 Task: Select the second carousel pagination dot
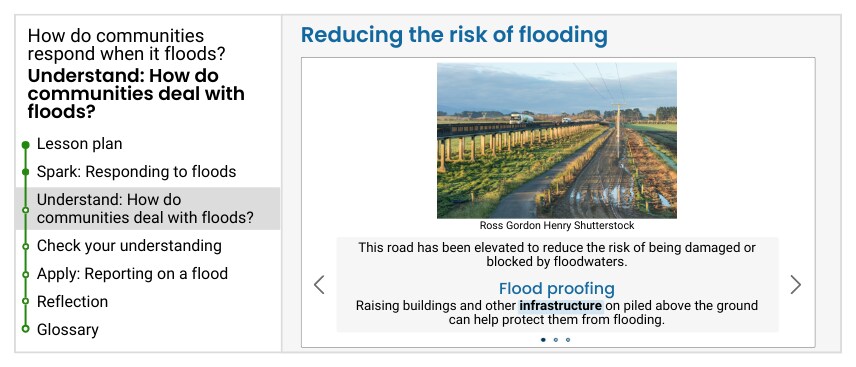coord(555,340)
